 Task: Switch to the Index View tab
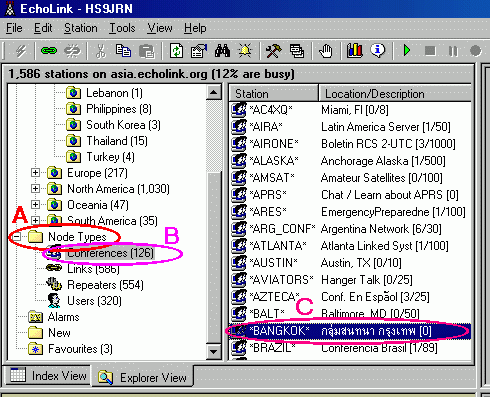pos(48,376)
